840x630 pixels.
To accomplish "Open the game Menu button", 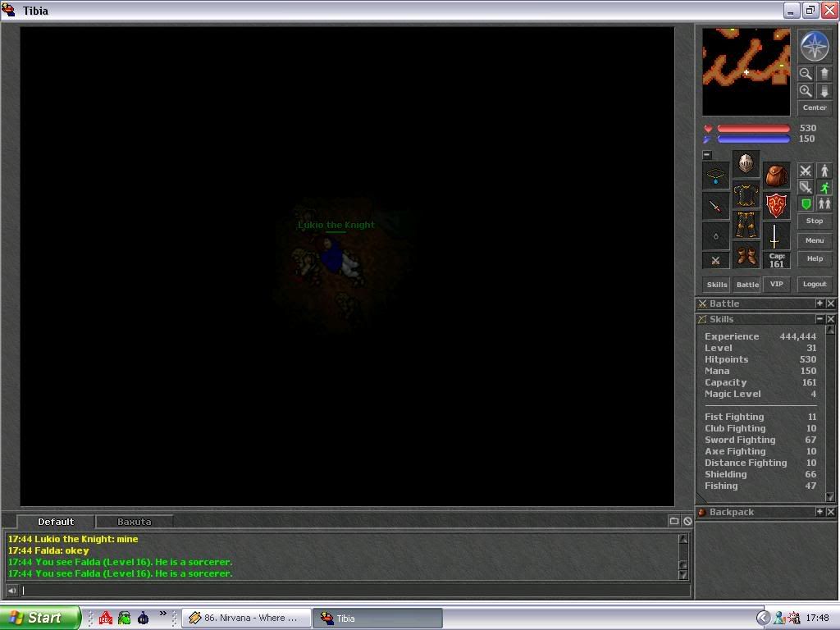I will (815, 240).
